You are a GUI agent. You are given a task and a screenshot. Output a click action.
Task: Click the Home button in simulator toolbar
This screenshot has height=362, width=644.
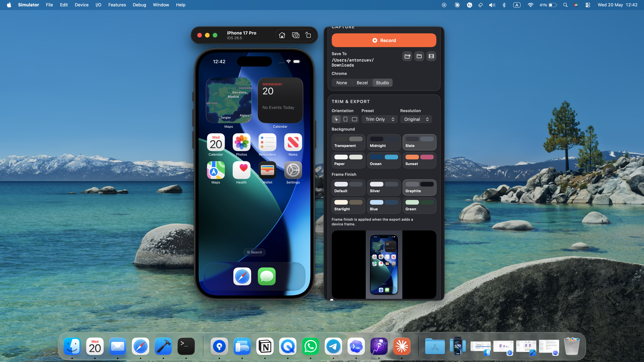(x=282, y=35)
